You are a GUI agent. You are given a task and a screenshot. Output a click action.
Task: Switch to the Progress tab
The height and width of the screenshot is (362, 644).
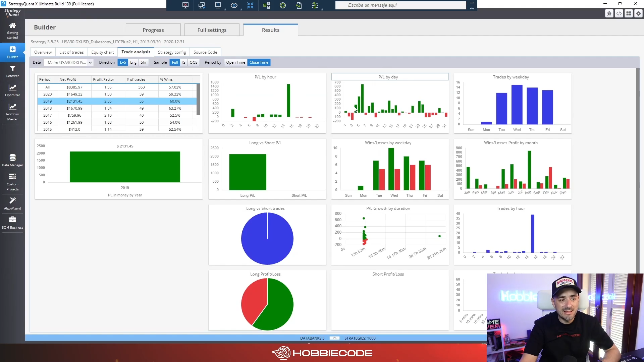click(x=153, y=30)
